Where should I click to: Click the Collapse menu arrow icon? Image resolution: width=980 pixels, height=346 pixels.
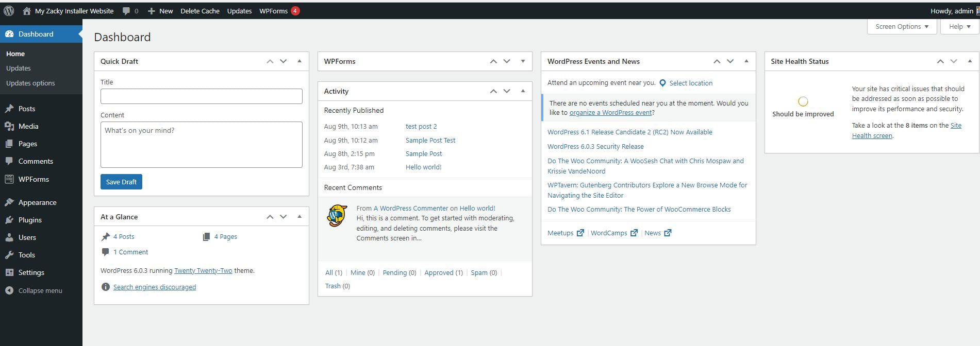[x=9, y=290]
